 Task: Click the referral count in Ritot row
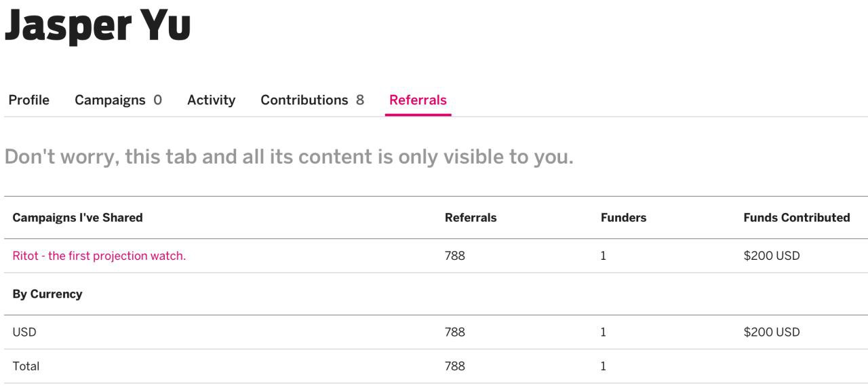[455, 256]
